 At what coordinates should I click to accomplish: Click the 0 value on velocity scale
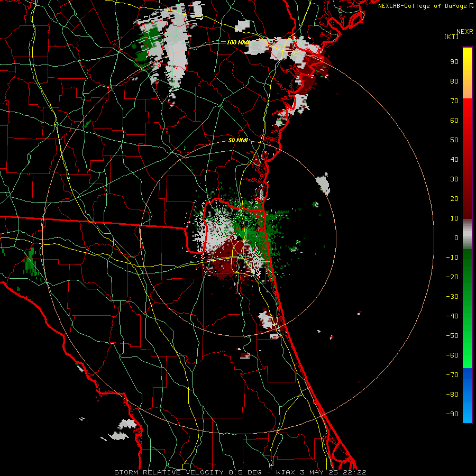(456, 238)
